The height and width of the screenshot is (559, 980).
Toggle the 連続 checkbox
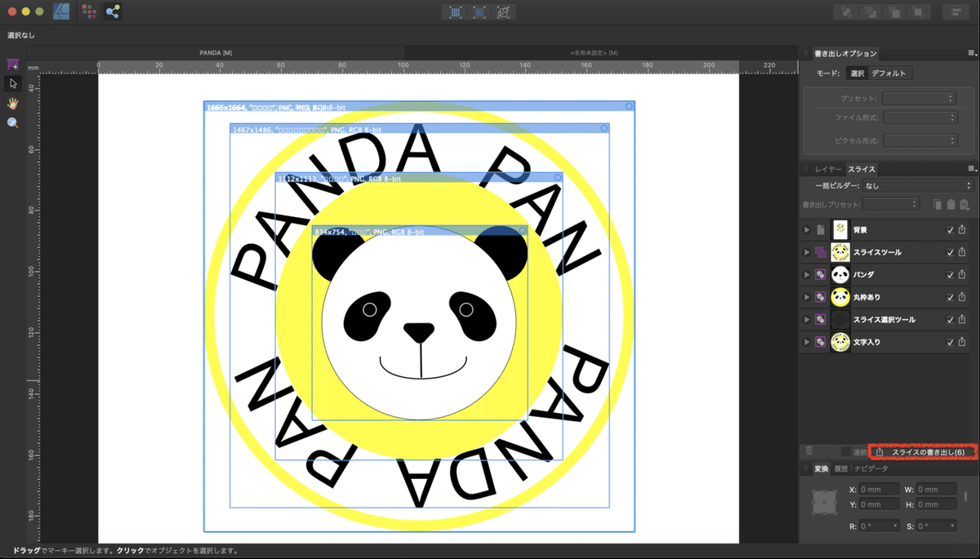tap(846, 451)
